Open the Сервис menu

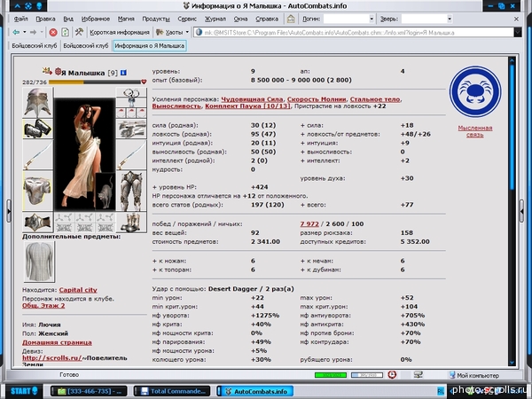(187, 19)
